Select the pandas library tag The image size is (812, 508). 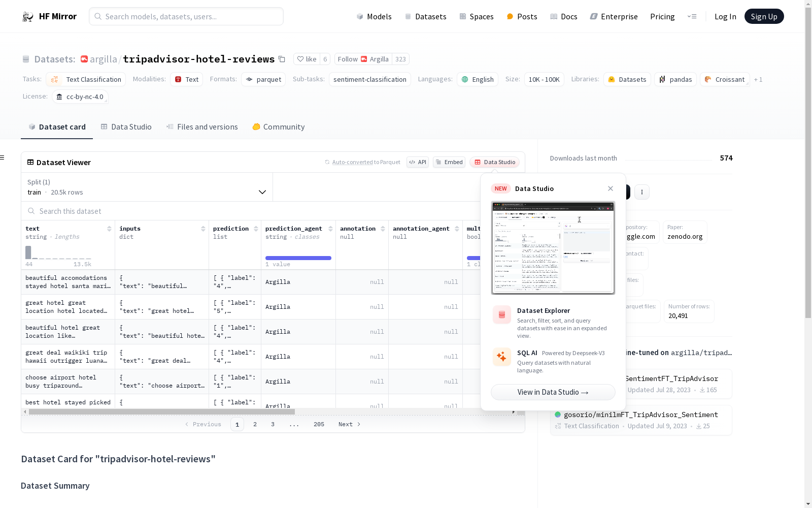675,80
